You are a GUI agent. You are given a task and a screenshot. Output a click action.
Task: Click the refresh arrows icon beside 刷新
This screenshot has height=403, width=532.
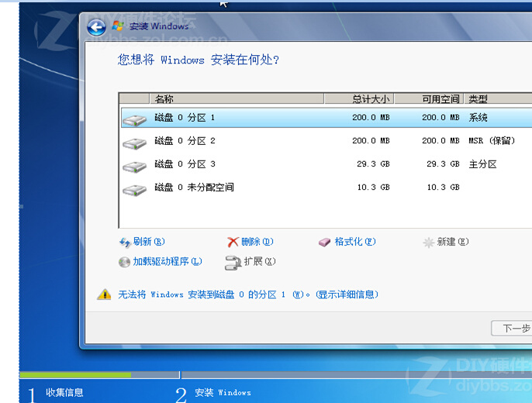pos(125,243)
